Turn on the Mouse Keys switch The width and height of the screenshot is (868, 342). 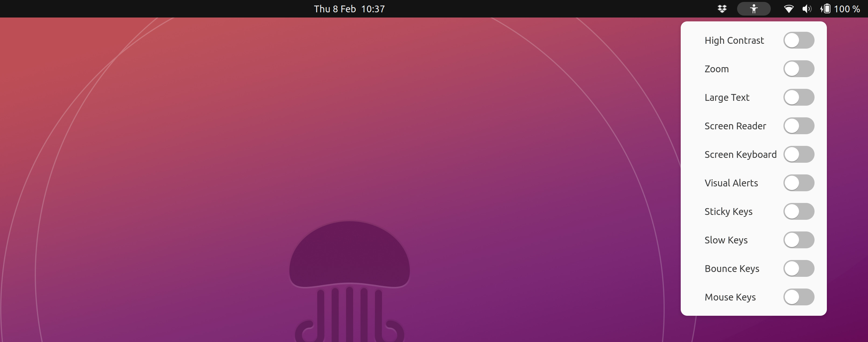(x=799, y=297)
